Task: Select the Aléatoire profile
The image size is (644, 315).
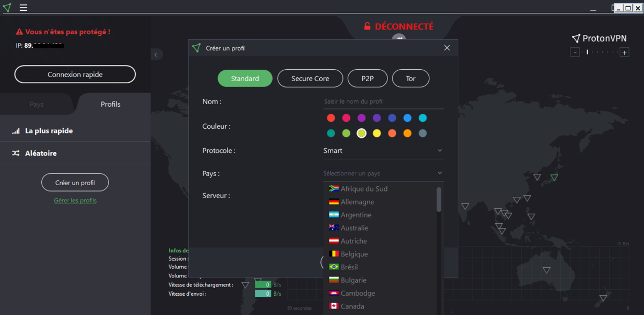Action: (75, 153)
